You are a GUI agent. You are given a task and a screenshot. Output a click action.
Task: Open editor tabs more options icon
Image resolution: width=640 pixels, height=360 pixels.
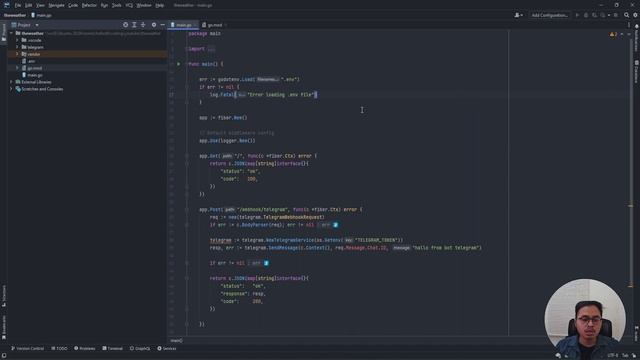pos(629,25)
